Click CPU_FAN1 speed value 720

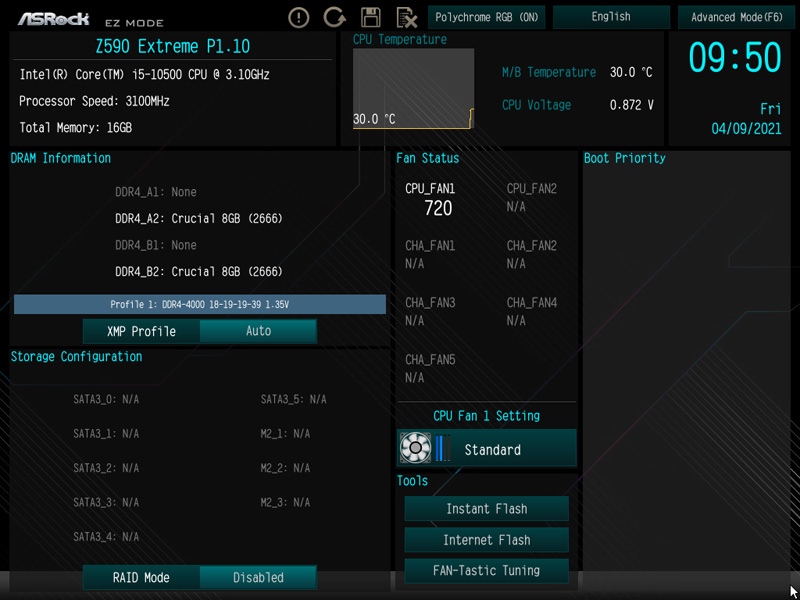pyautogui.click(x=438, y=208)
